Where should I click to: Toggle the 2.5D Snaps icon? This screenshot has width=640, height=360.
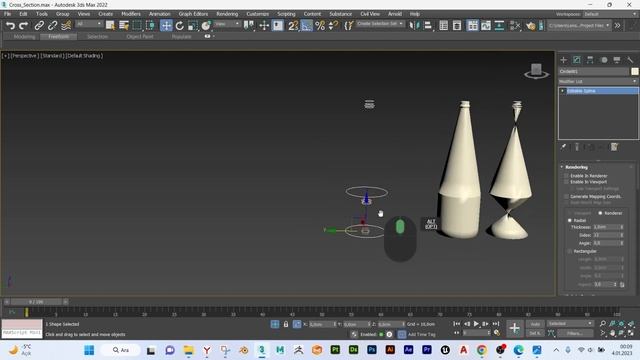click(x=293, y=26)
